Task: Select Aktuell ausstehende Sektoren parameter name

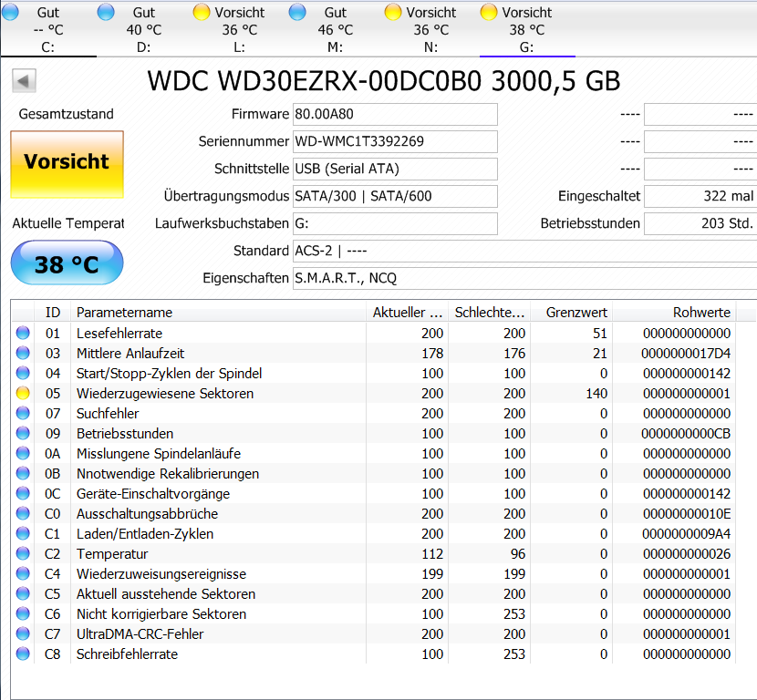Action: click(166, 594)
